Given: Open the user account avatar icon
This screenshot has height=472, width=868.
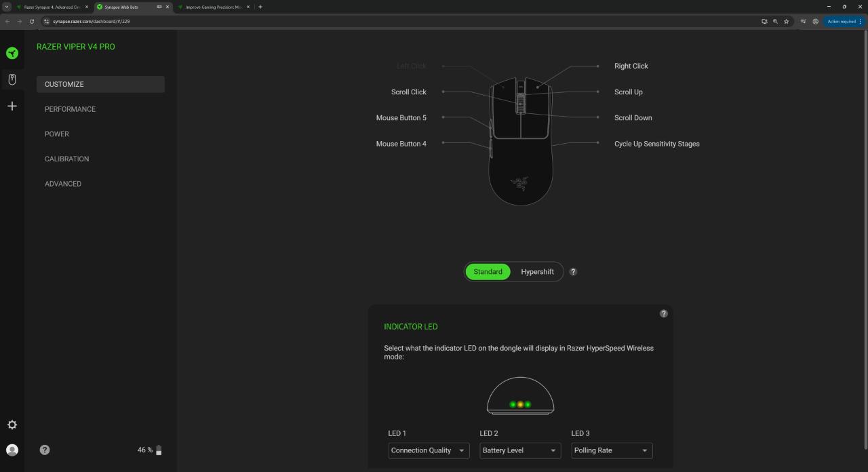Looking at the screenshot, I should pyautogui.click(x=12, y=450).
